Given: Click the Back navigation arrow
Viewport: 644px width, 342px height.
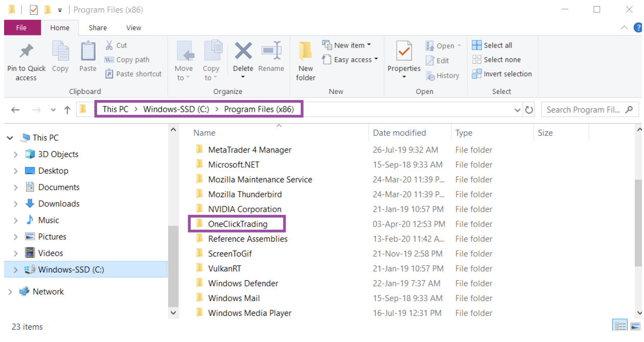Looking at the screenshot, I should coord(15,110).
